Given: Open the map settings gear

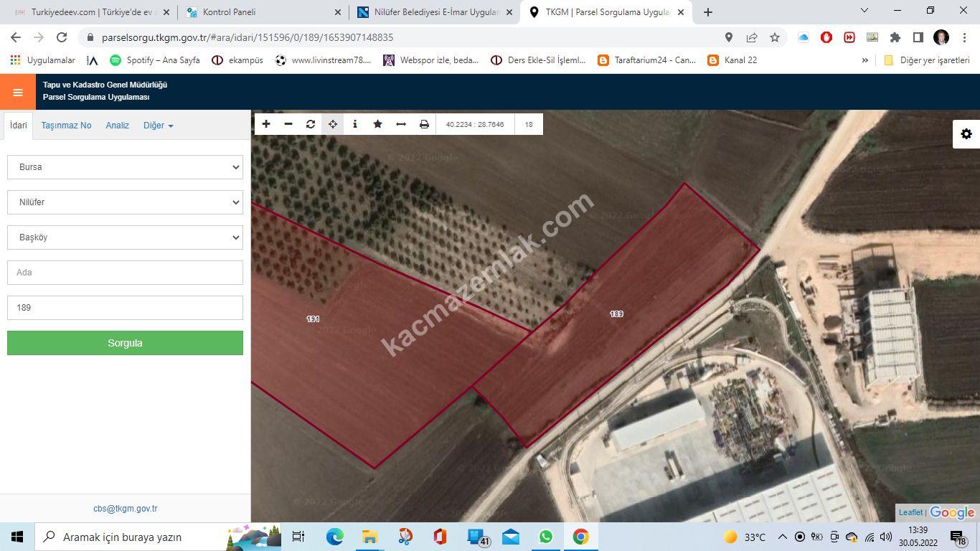Looking at the screenshot, I should pyautogui.click(x=966, y=134).
